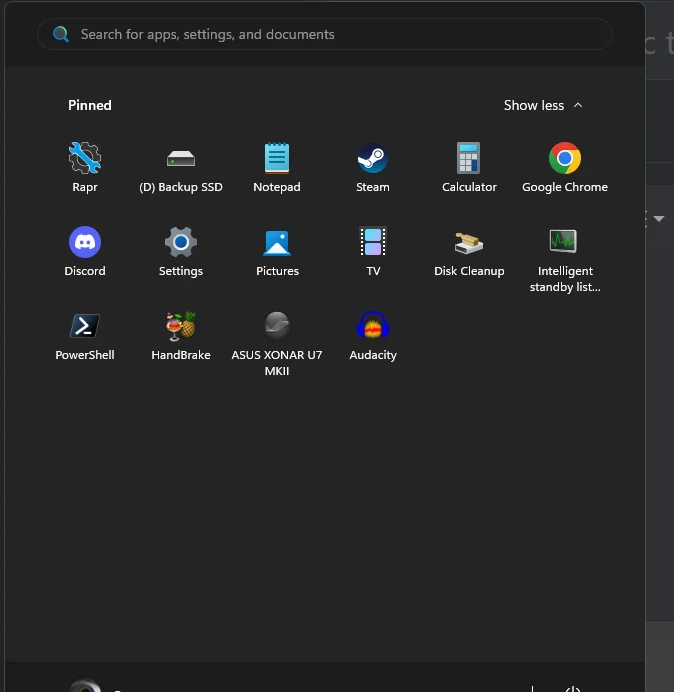
Task: Collapse pinned apps with Show less
Action: click(543, 105)
